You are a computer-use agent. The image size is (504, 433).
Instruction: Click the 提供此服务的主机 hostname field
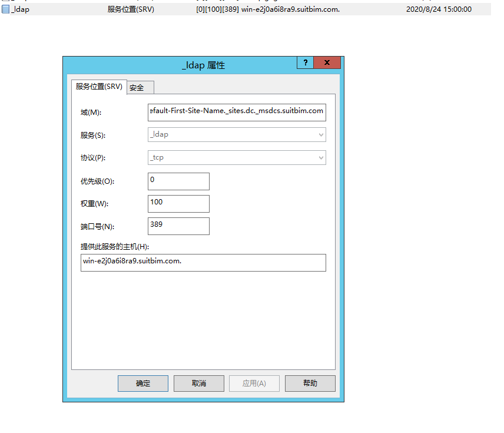[x=203, y=262]
